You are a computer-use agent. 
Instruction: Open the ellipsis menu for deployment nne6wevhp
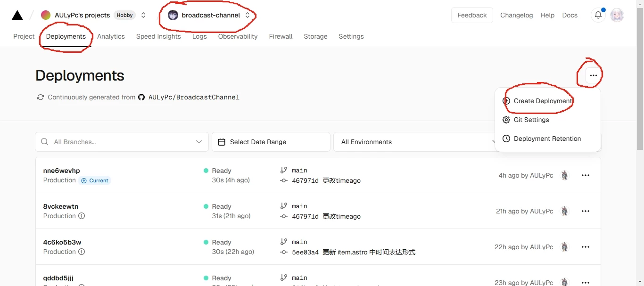click(x=586, y=175)
